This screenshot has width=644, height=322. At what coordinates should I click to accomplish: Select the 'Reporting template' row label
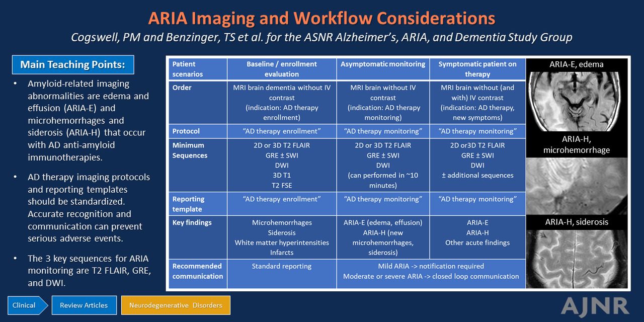tap(198, 204)
